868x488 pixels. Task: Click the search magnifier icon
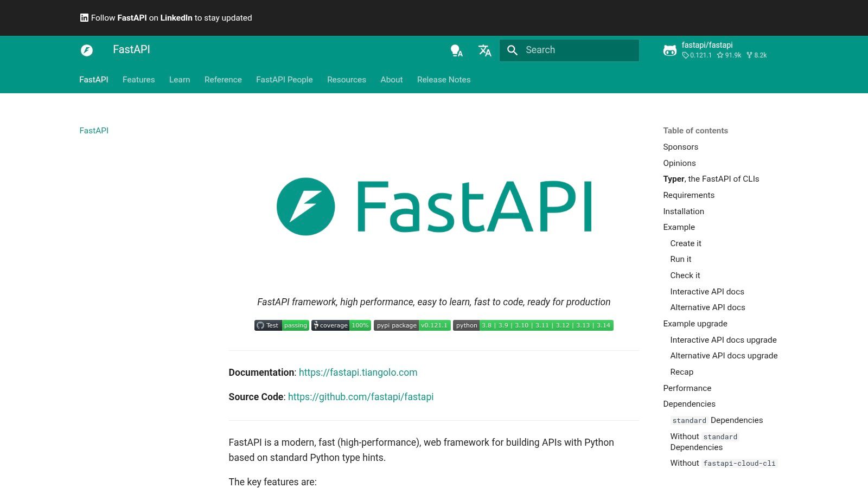(512, 50)
